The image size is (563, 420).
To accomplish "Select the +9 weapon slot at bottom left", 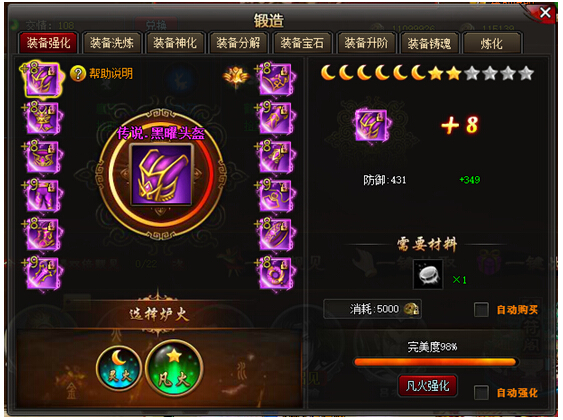I will (43, 273).
